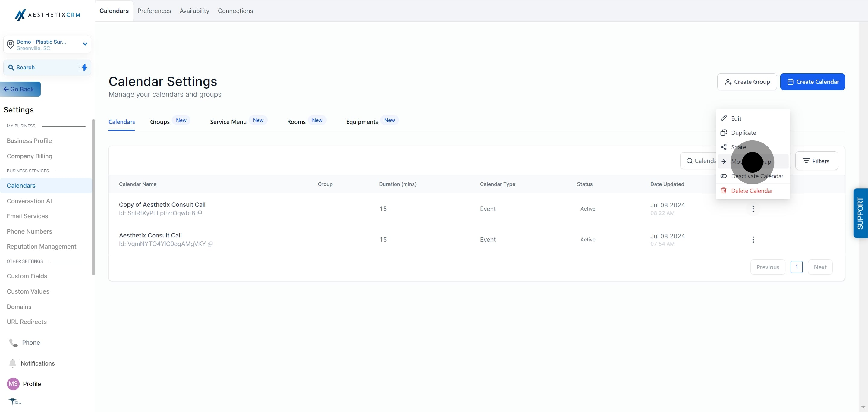The height and width of the screenshot is (412, 868).
Task: Choose Deactivate Calendar from context menu
Action: pos(756,176)
